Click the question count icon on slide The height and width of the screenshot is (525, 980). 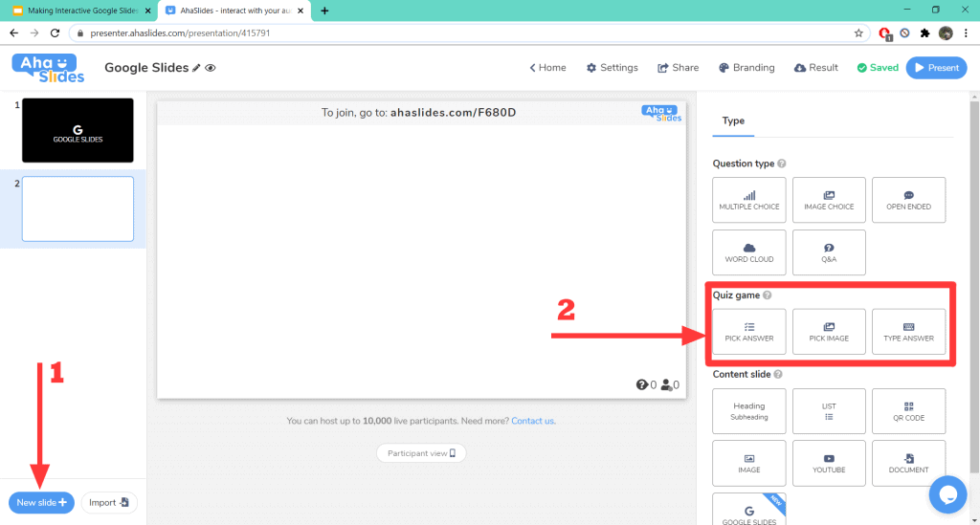(642, 384)
